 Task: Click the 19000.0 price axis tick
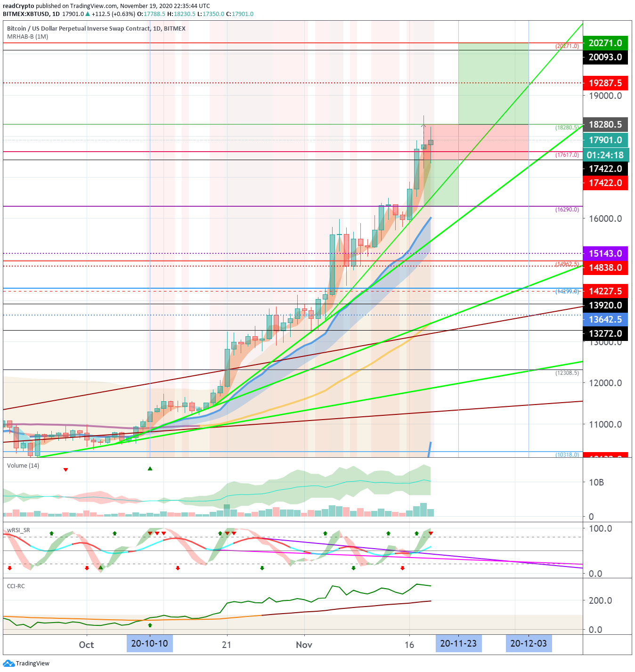[x=605, y=96]
